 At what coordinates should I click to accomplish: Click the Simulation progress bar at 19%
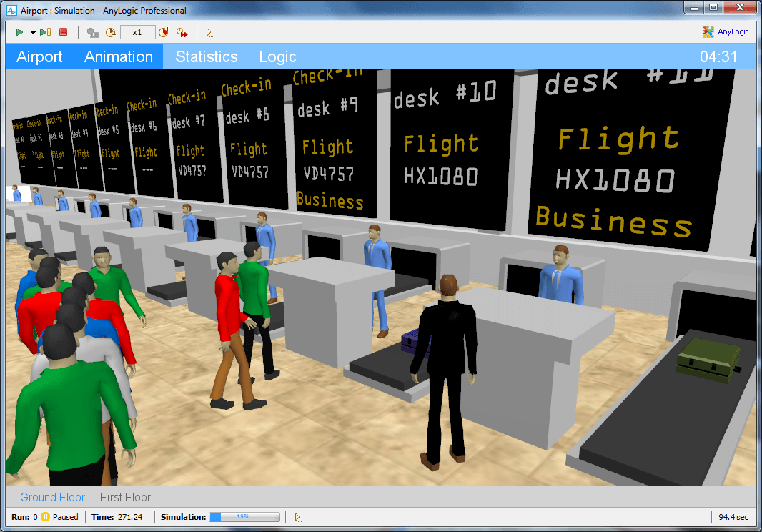(x=244, y=517)
